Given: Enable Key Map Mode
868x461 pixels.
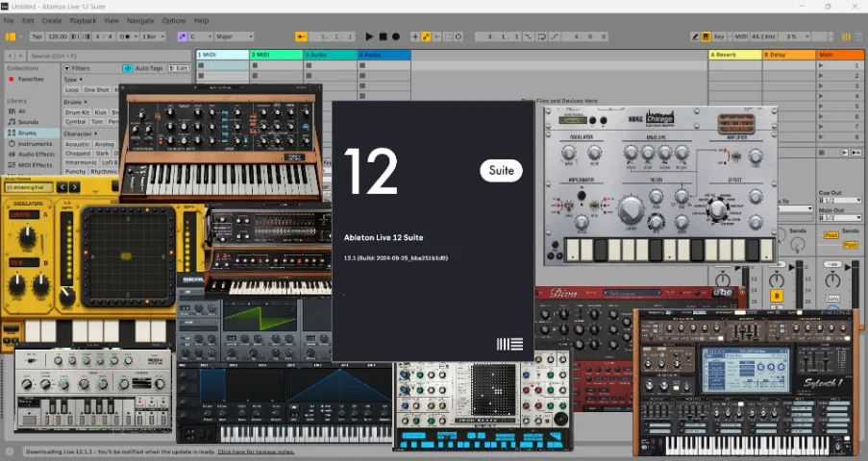Looking at the screenshot, I should (719, 36).
